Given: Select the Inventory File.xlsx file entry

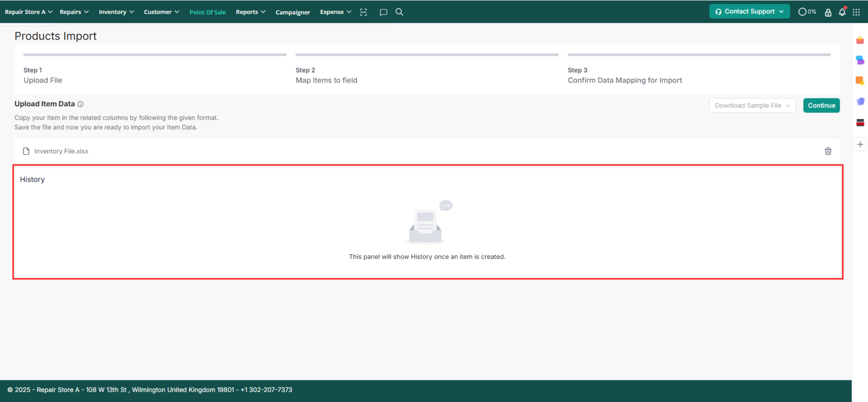Looking at the screenshot, I should tap(61, 151).
